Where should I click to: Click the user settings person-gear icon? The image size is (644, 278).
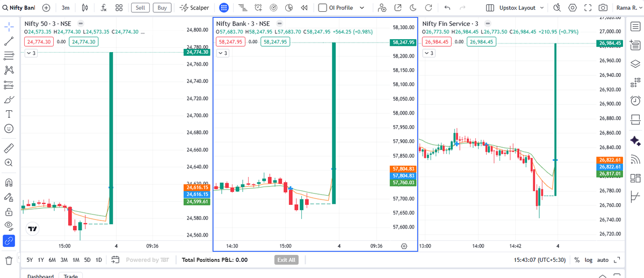(x=382, y=8)
